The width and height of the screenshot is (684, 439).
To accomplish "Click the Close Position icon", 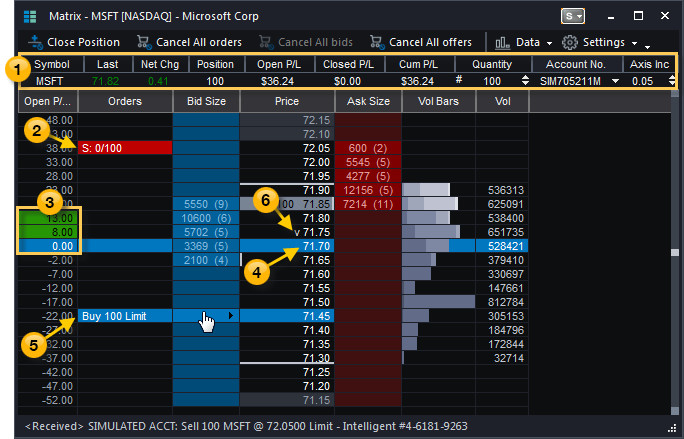I will [35, 42].
